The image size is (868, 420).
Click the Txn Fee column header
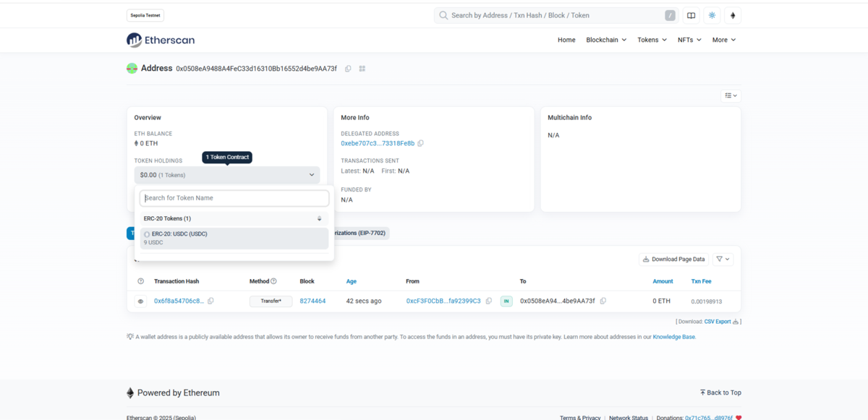[x=701, y=281]
